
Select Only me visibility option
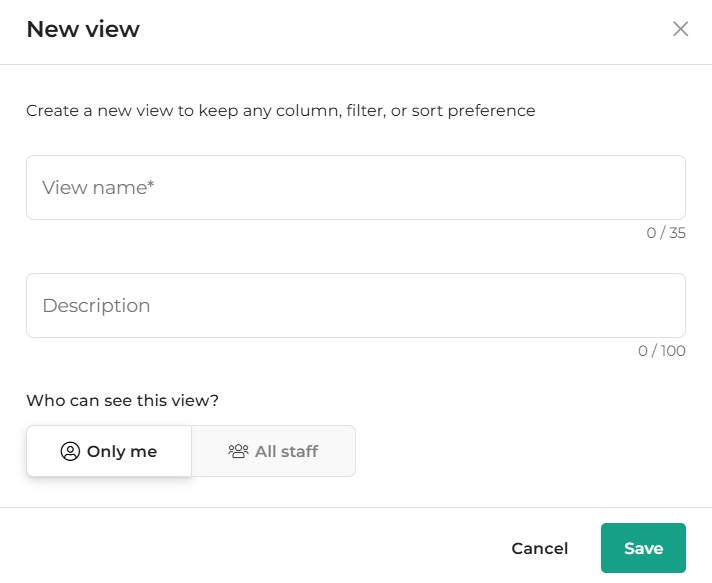pyautogui.click(x=109, y=451)
